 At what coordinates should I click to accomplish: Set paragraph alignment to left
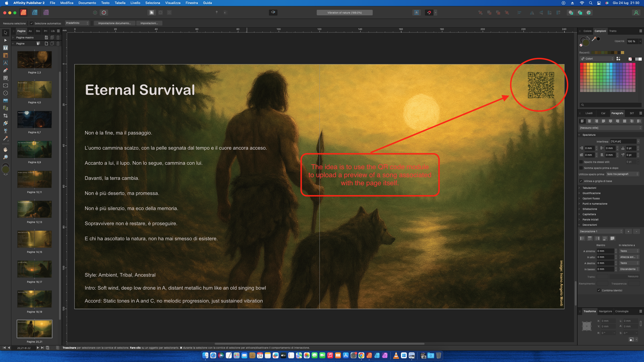click(x=582, y=121)
